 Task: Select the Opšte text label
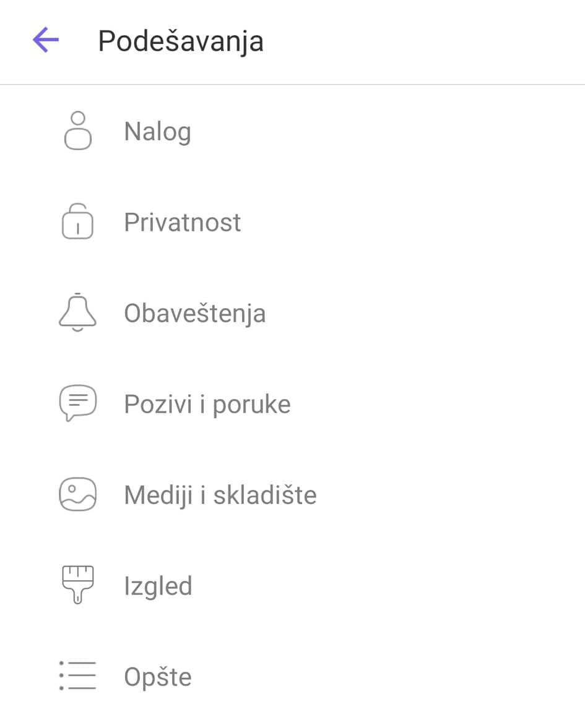157,677
